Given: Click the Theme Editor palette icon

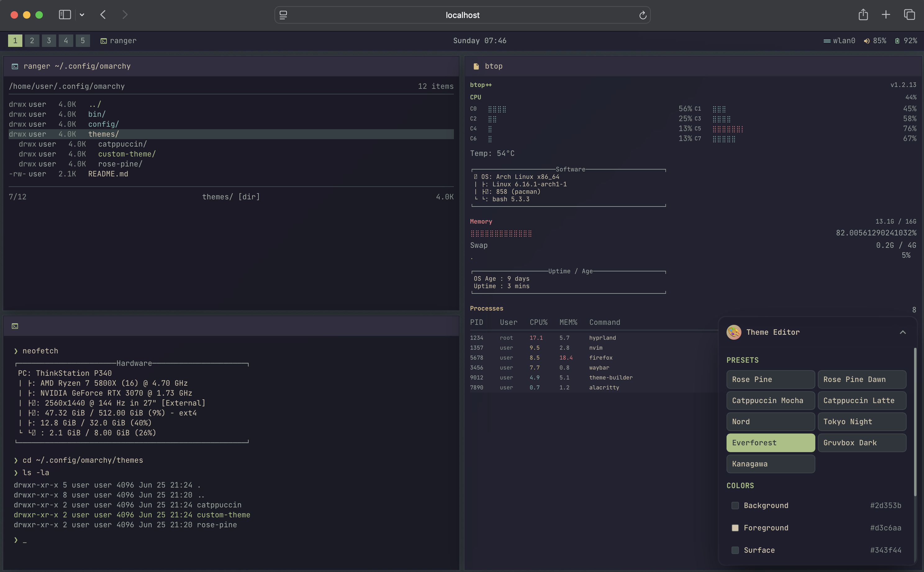Looking at the screenshot, I should tap(733, 332).
